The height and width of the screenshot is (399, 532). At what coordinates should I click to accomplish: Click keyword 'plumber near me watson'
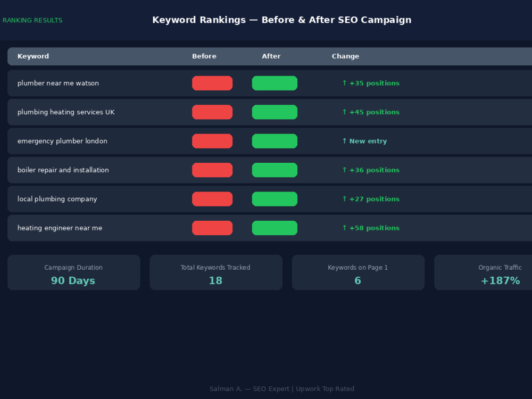(58, 83)
